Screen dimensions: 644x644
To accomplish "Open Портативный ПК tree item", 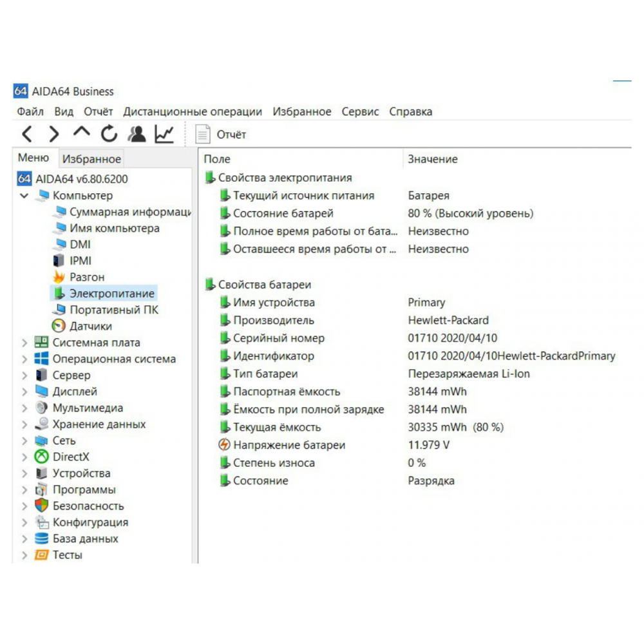I will pyautogui.click(x=106, y=310).
